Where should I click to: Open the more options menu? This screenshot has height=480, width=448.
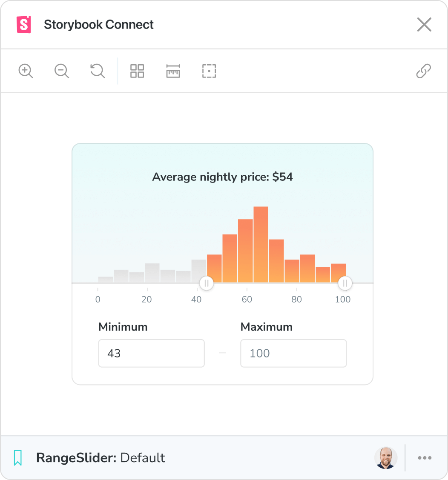point(425,458)
